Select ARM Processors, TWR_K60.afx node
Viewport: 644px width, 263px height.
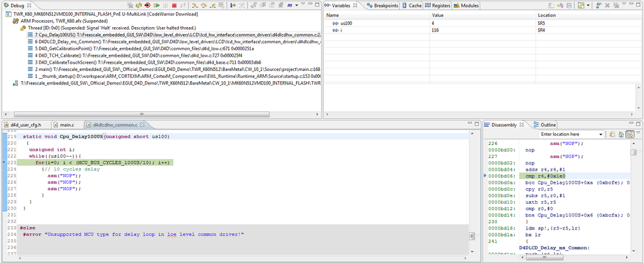click(x=61, y=21)
